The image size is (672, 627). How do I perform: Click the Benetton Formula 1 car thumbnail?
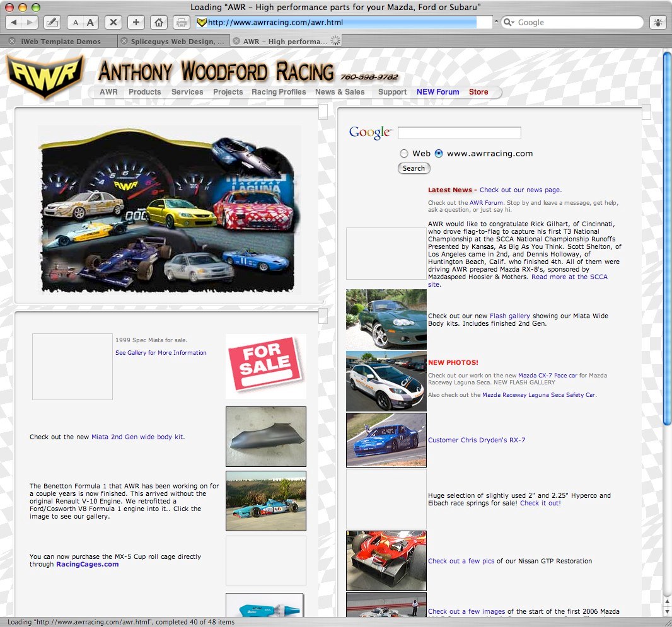coord(266,501)
